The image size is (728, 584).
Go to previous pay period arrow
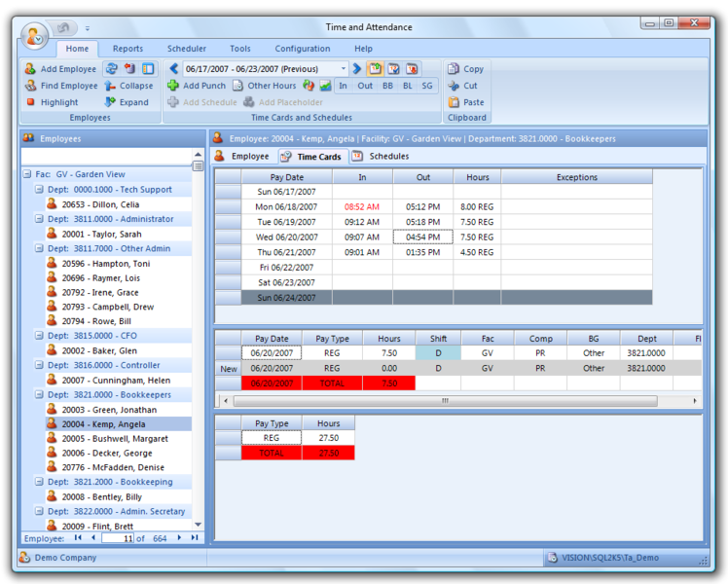point(173,69)
